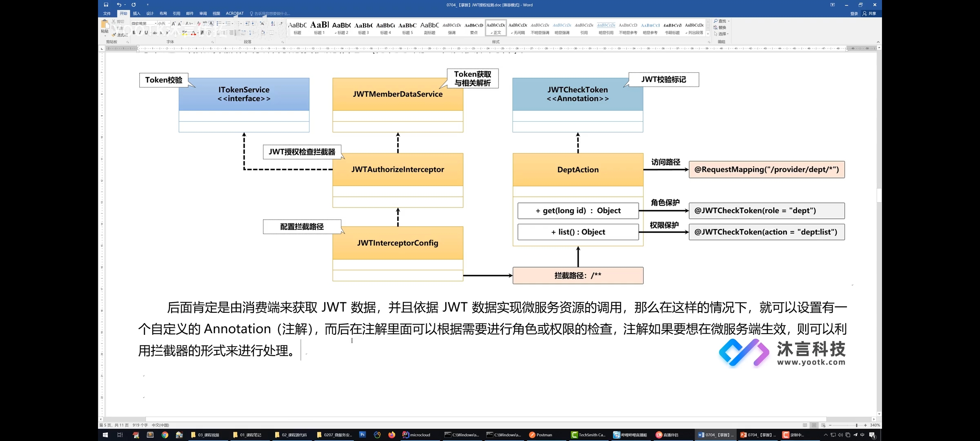Click the sort A-Z icon
The height and width of the screenshot is (441, 980).
click(273, 24)
